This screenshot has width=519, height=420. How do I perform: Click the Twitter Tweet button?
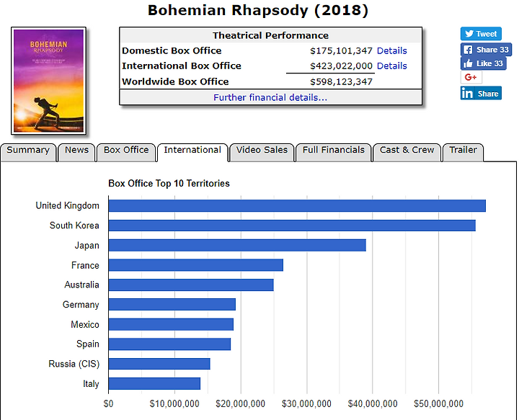tap(481, 34)
